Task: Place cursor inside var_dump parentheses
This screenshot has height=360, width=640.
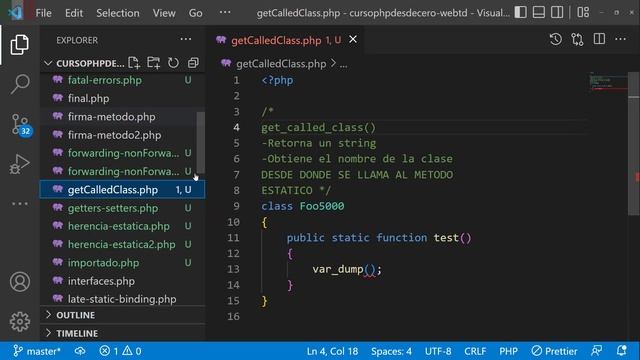Action: (x=369, y=269)
